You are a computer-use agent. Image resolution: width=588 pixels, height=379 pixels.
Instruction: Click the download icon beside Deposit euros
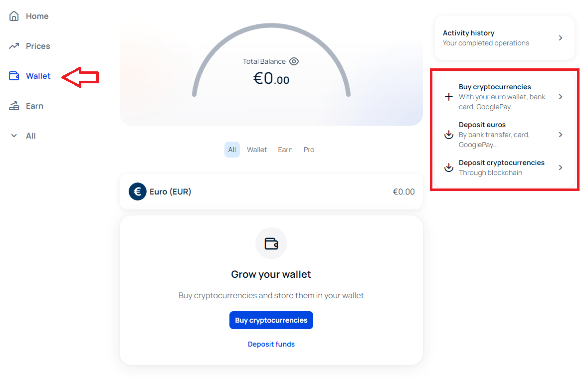click(449, 135)
